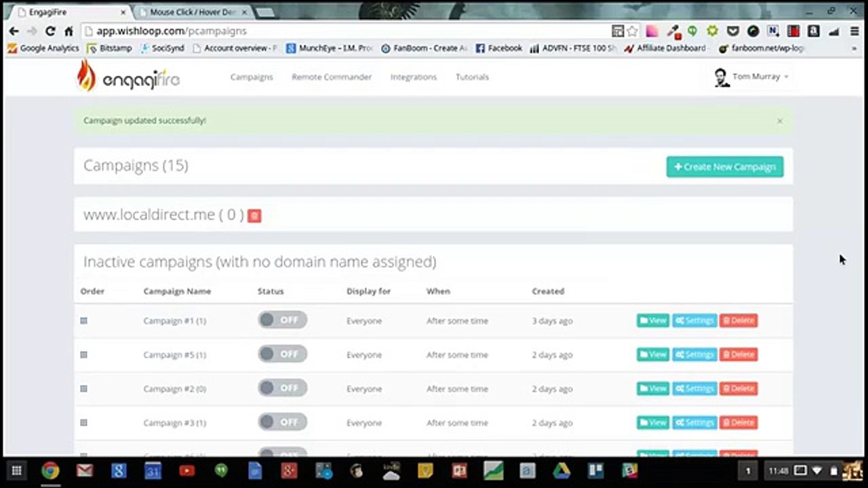Switch to the Mouse Click / Hover tab

[x=192, y=12]
